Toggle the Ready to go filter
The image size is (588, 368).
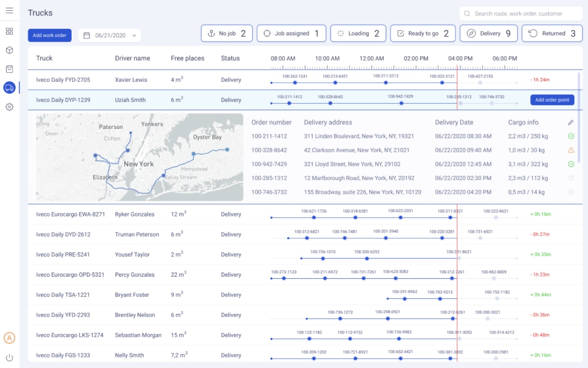(x=422, y=33)
